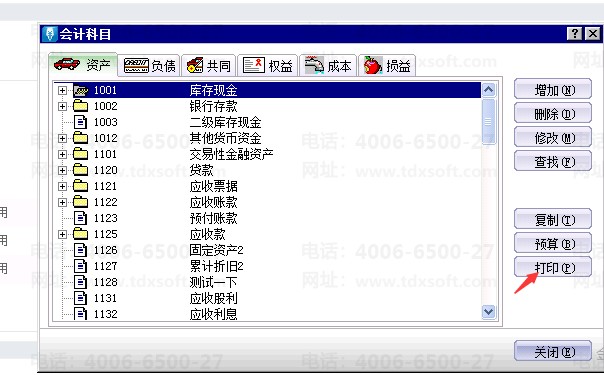604x375 pixels.
Task: Switch to the 负债 tab
Action: click(149, 66)
